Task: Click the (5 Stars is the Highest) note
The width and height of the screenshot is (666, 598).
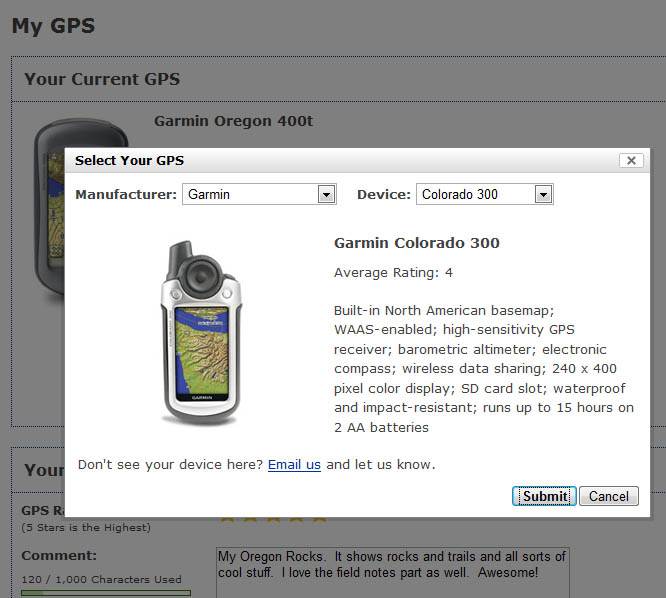Action: pyautogui.click(x=86, y=527)
